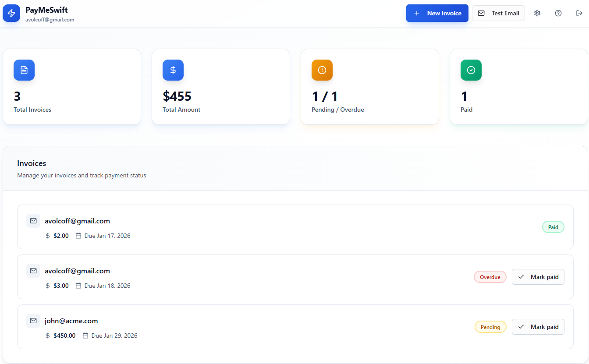Click the calendar icon next to Jan 17 due date
Image resolution: width=589 pixels, height=364 pixels.
[x=79, y=236]
